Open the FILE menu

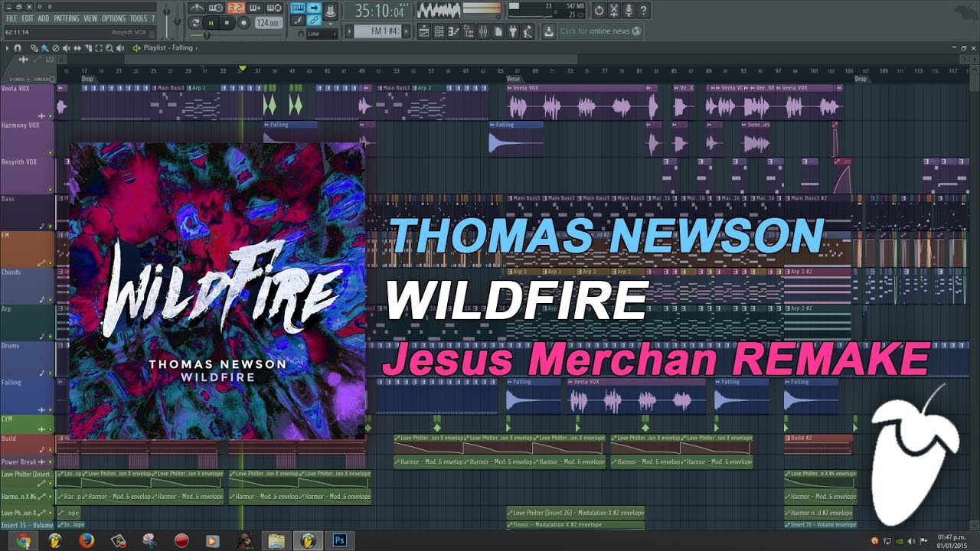pos(11,18)
